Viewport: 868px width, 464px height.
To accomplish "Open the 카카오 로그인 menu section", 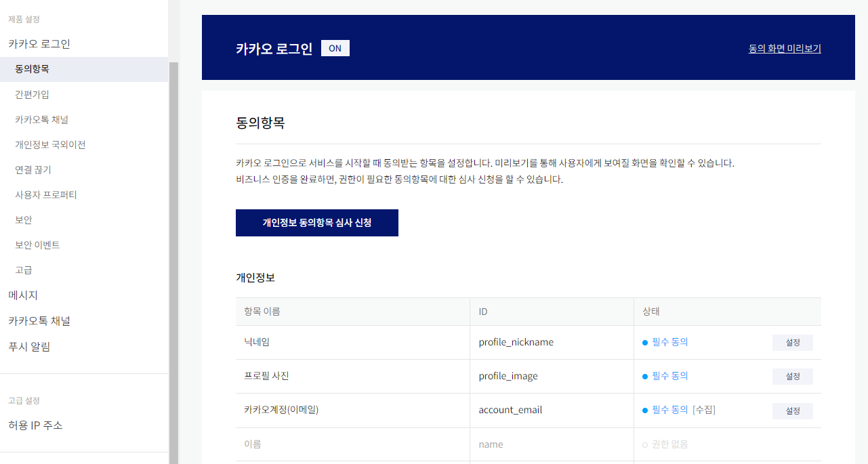I will pos(39,44).
